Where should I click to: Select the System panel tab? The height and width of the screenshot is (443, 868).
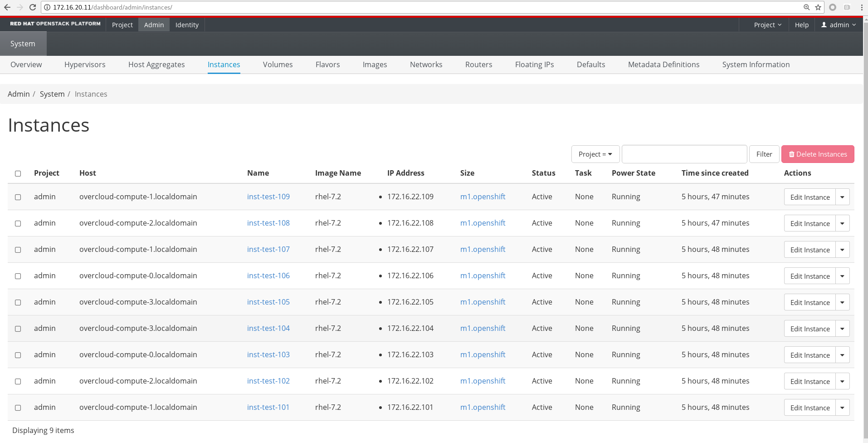tap(23, 44)
